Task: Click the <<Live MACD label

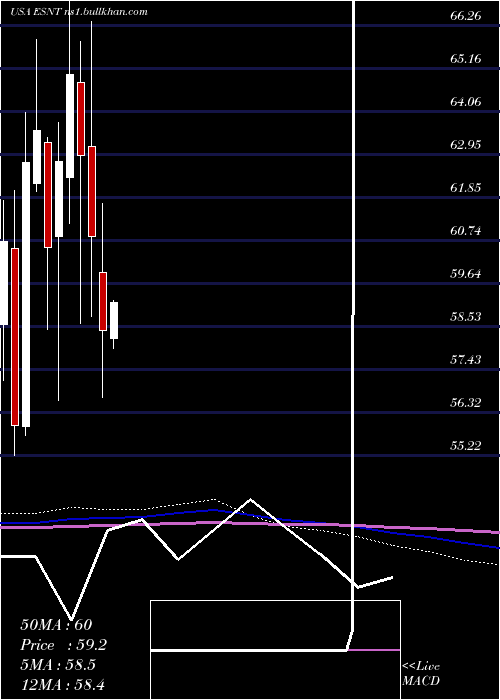Action: click(421, 673)
